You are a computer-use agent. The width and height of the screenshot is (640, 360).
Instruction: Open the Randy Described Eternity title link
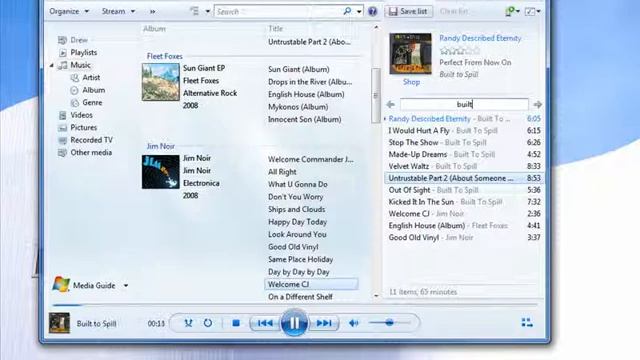[480, 38]
